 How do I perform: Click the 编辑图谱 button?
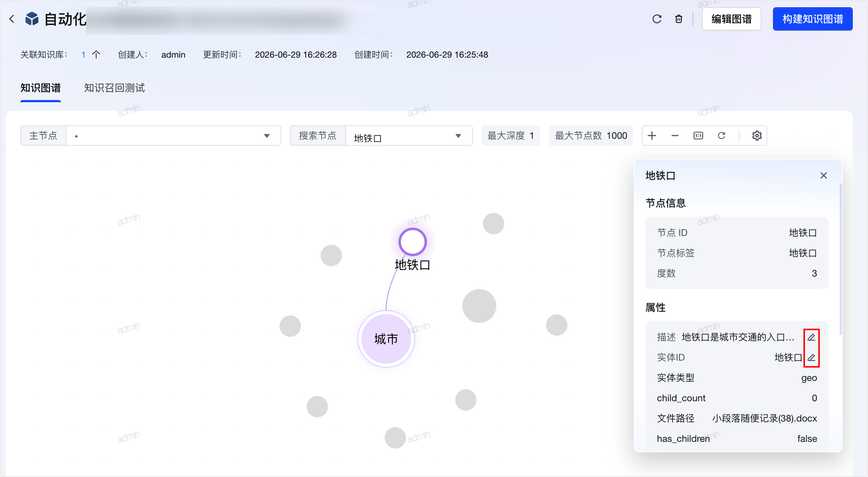click(x=732, y=19)
